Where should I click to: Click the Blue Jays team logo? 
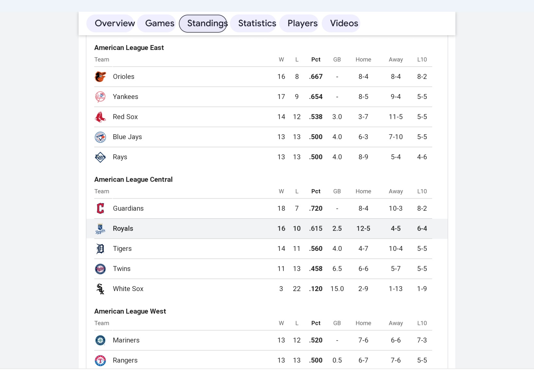(x=100, y=137)
